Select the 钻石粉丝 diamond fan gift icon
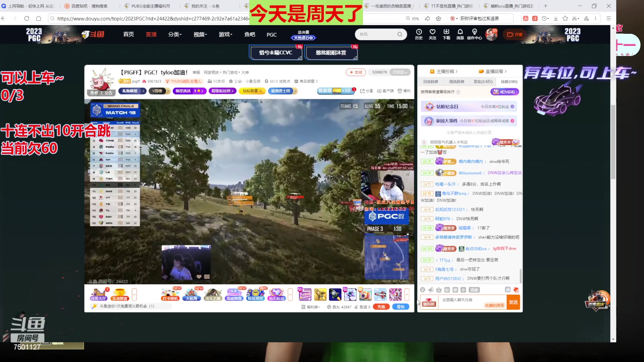This screenshot has height=362, width=644. click(276, 294)
